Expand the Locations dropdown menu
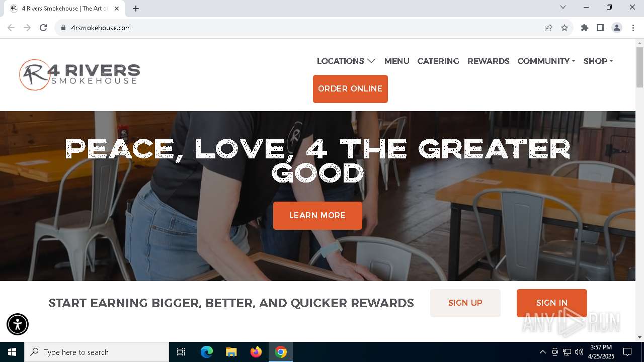Screen dimensions: 644x362 346,61
